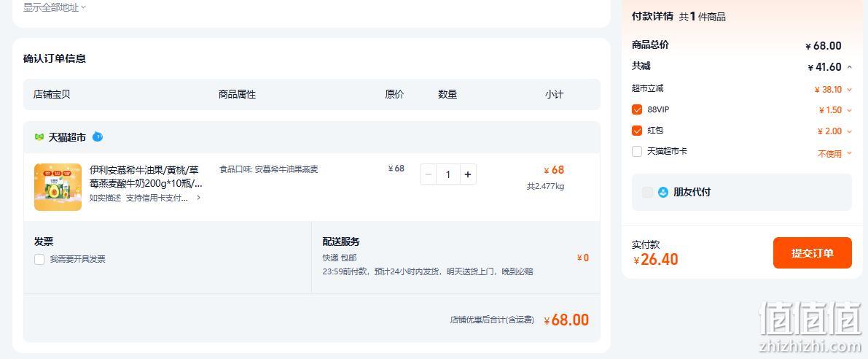The height and width of the screenshot is (359, 868).
Task: Click the quantity input field showing 1
Action: 447,174
